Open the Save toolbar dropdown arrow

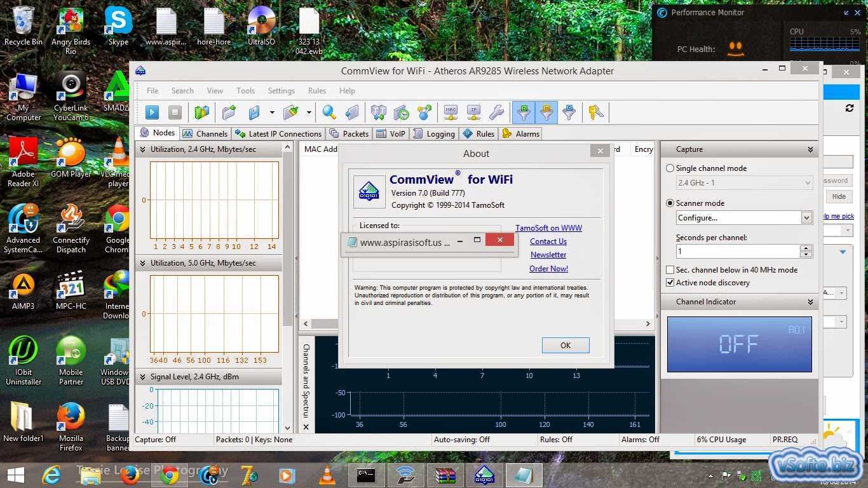pos(272,112)
